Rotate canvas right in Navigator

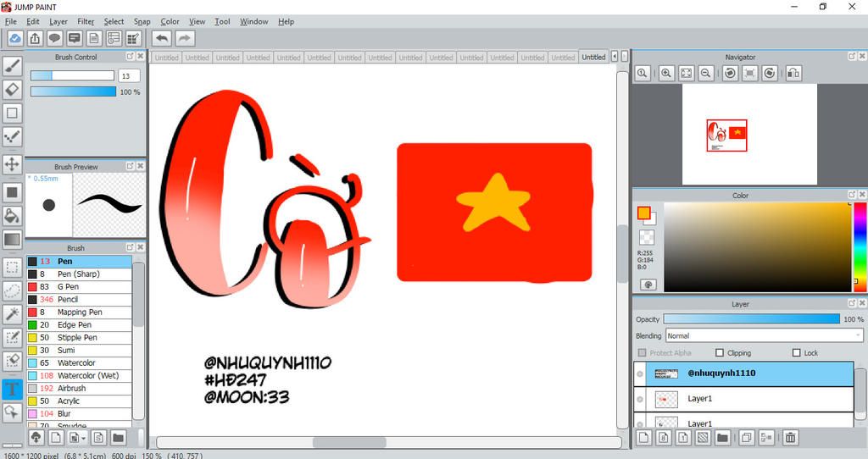769,73
